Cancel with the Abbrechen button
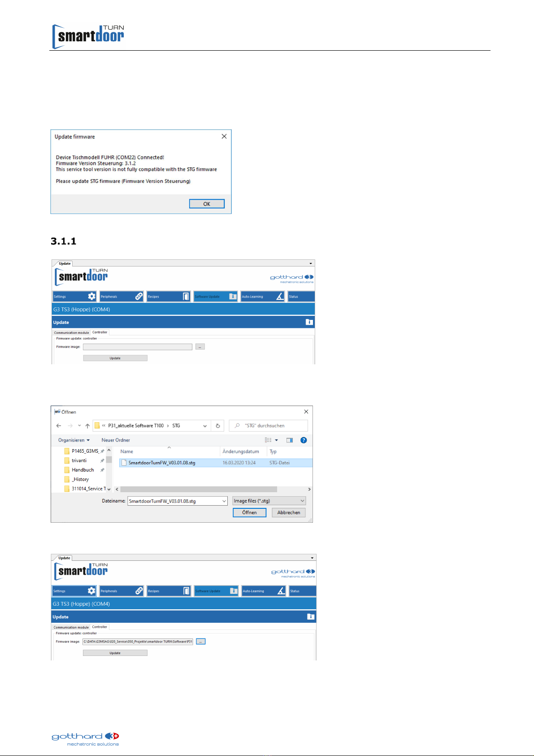 289,512
